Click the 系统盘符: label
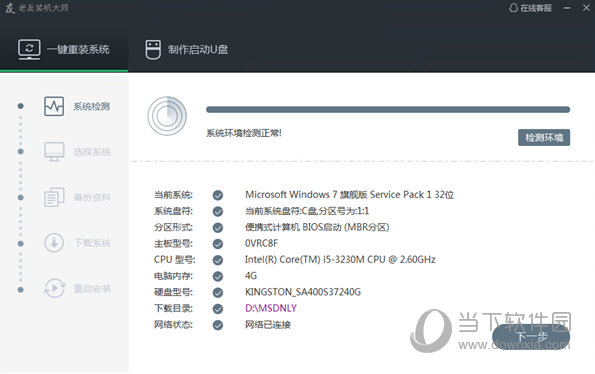 coord(173,211)
